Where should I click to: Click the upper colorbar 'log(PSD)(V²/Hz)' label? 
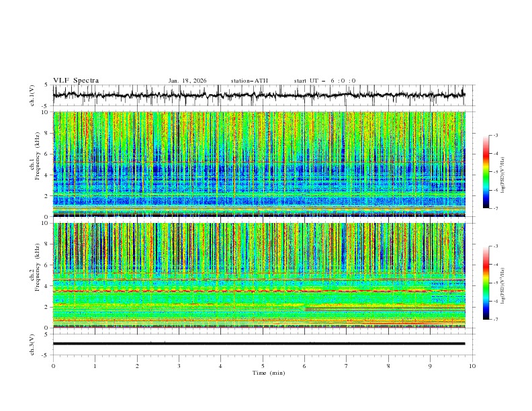pos(503,175)
